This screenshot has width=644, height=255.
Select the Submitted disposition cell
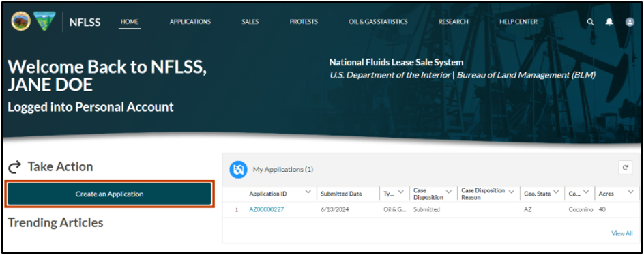[427, 209]
